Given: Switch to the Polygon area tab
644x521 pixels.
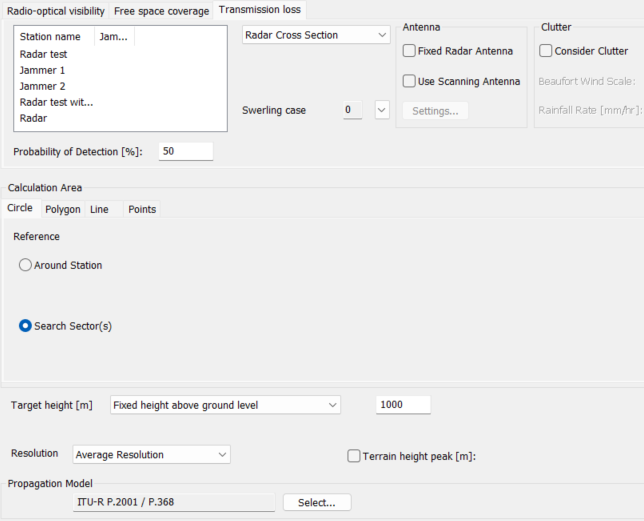Looking at the screenshot, I should [63, 209].
